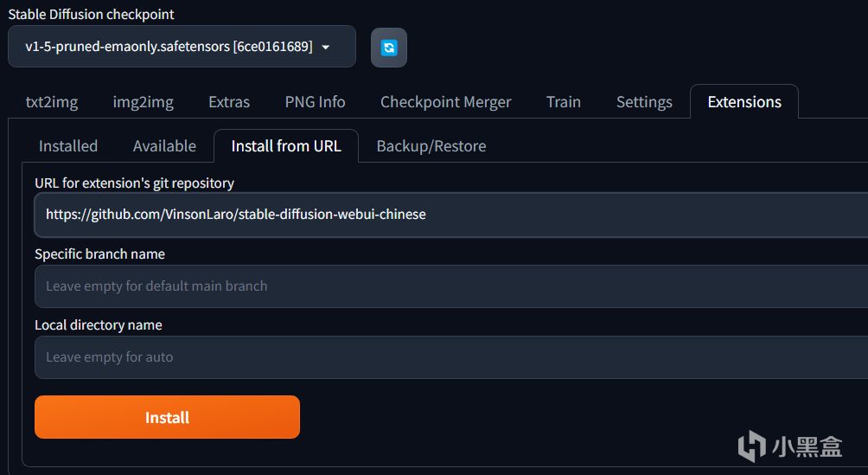868x475 pixels.
Task: Go to the Extras tab
Action: point(229,102)
